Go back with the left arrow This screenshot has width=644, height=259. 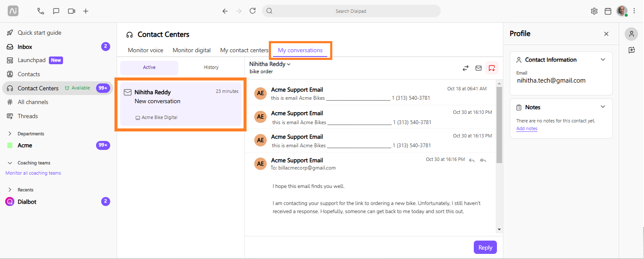225,11
